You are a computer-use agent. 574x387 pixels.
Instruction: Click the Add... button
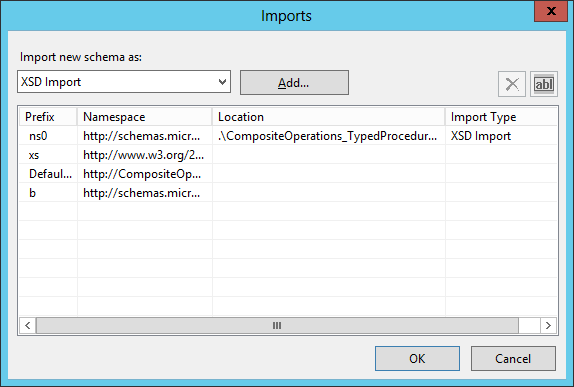click(294, 83)
